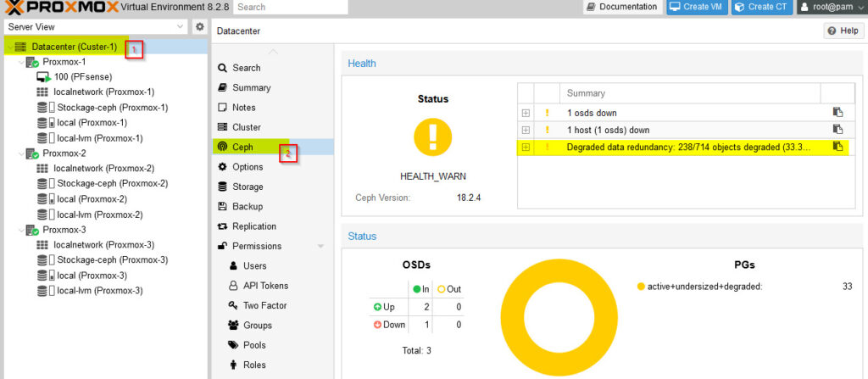Open the Notes menu item
868x379 pixels.
pyautogui.click(x=273, y=108)
